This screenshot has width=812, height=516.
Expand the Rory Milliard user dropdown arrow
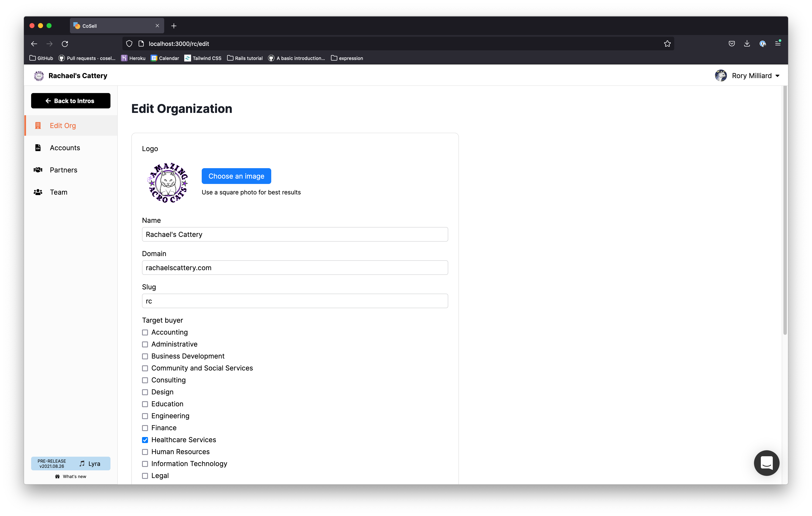tap(778, 76)
